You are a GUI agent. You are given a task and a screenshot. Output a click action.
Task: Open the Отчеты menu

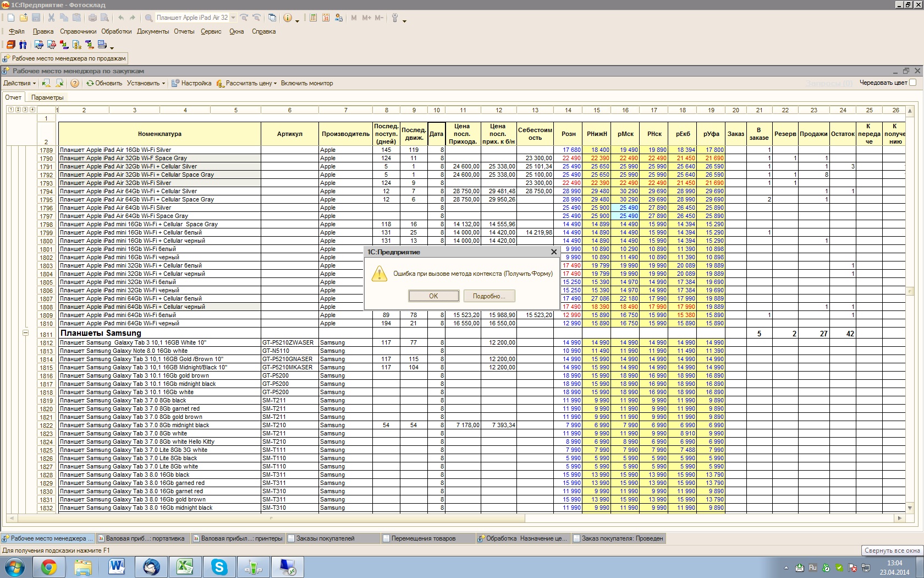coord(184,31)
